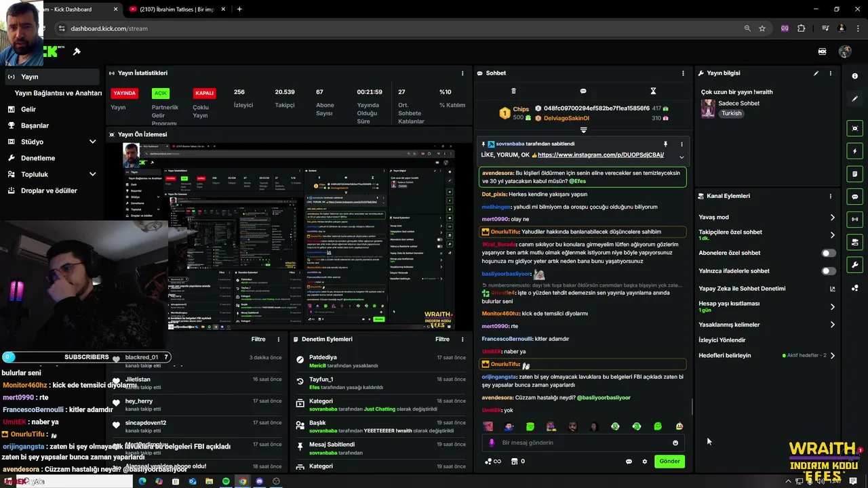Click the pencil icon in right rail
This screenshot has width=868, height=488.
pyautogui.click(x=855, y=99)
